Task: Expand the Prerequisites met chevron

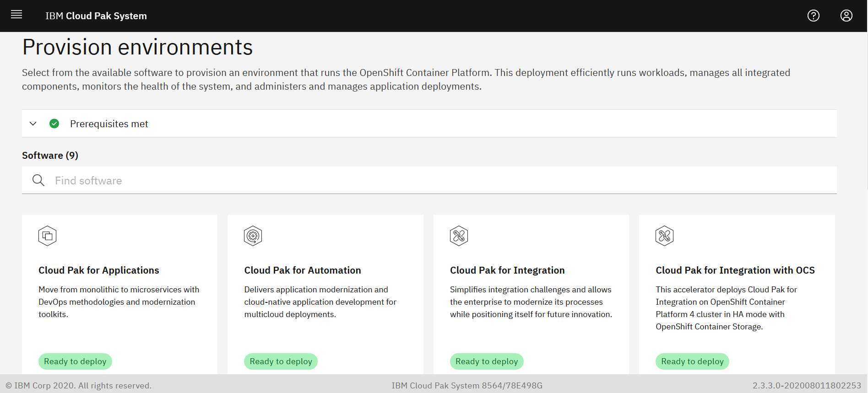Action: (x=33, y=124)
